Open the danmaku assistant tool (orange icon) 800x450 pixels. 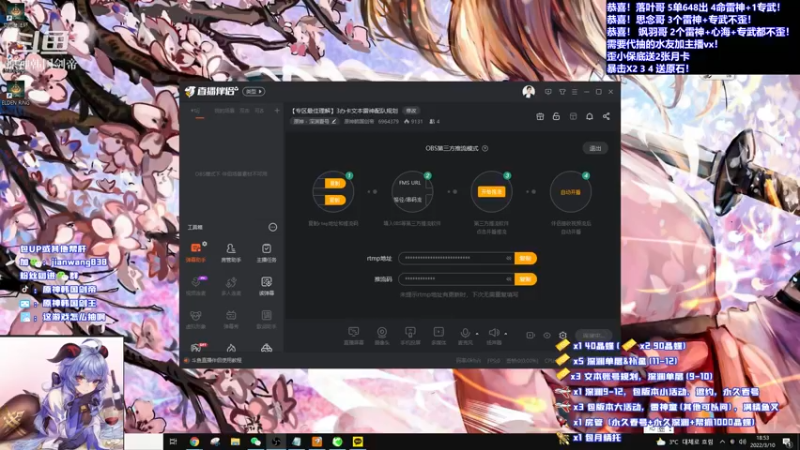pyautogui.click(x=195, y=252)
